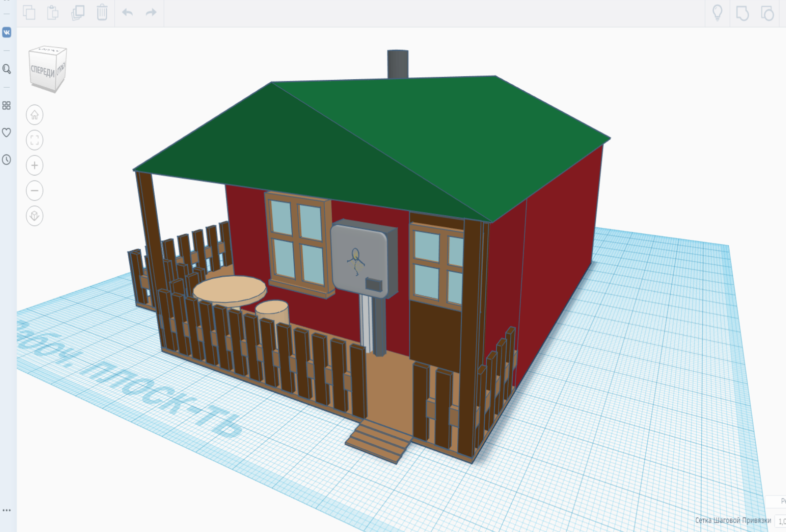Viewport: 786px width, 532px height.
Task: Undo the last action
Action: coord(128,12)
